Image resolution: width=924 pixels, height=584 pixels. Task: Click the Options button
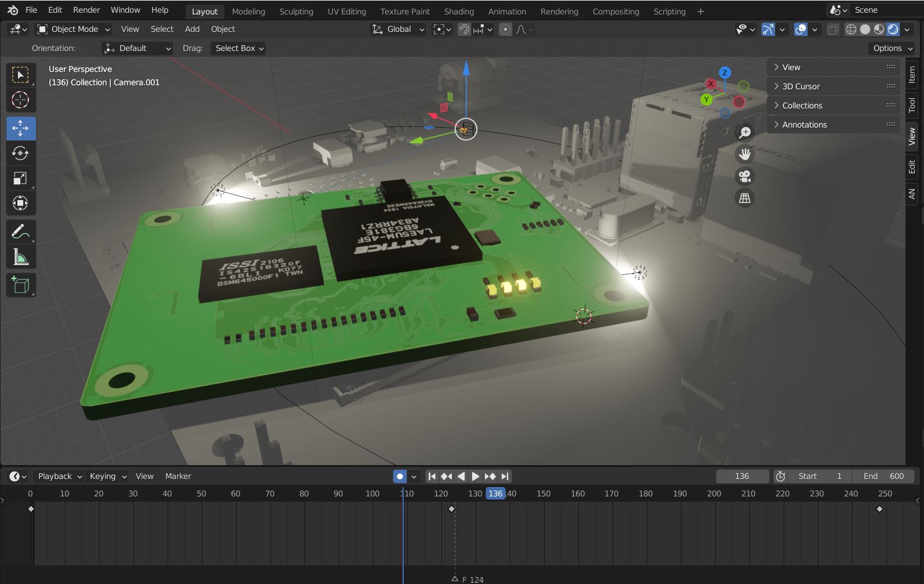click(x=891, y=48)
